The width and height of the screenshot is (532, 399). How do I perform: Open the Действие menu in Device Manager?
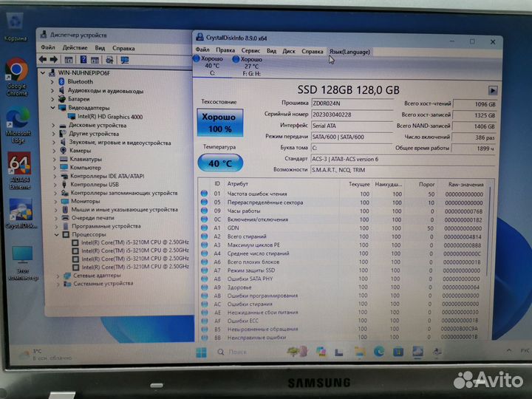coord(75,48)
